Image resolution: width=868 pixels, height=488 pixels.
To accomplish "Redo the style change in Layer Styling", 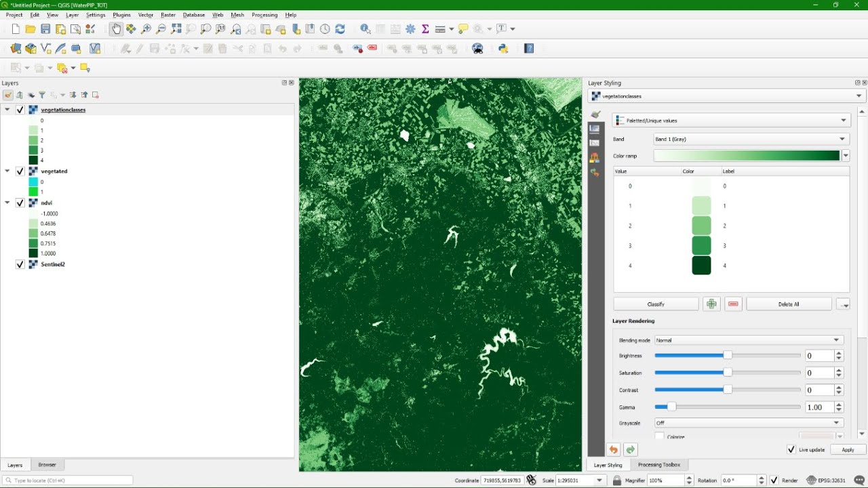I will point(631,449).
